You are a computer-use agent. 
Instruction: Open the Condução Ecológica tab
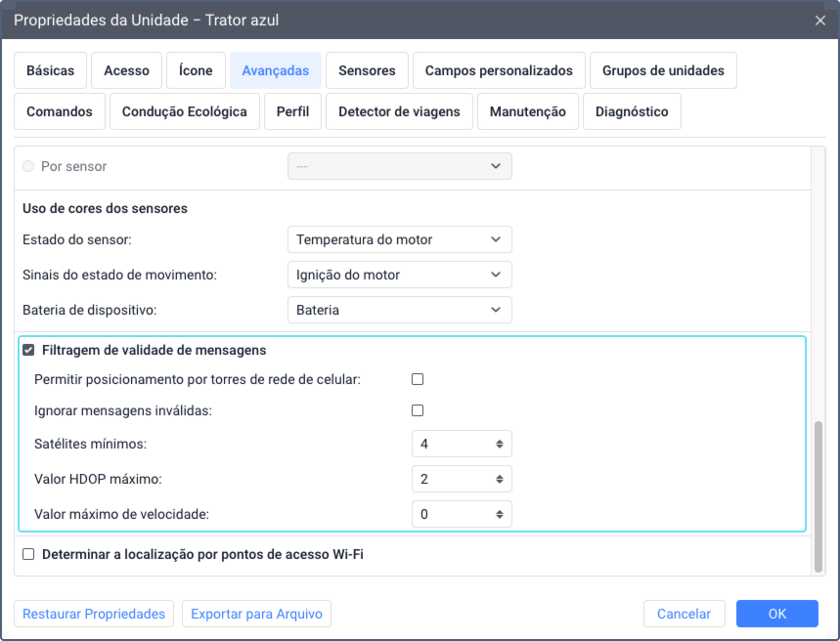[184, 111]
